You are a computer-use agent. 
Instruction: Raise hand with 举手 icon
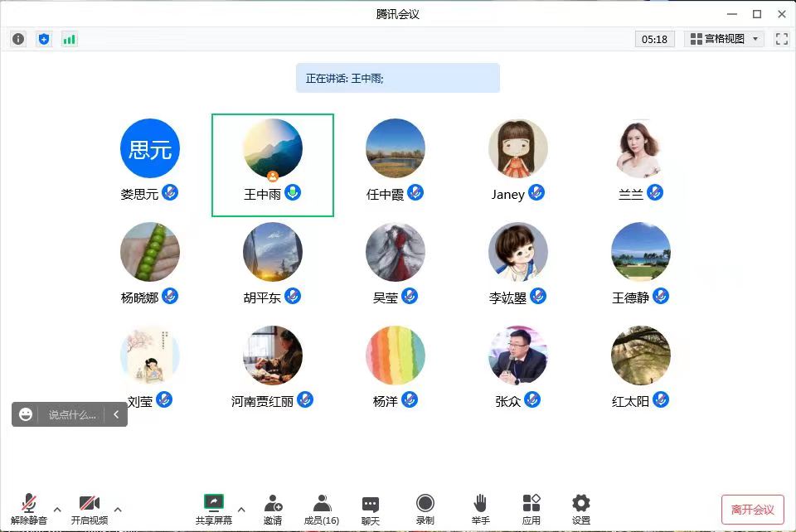(x=480, y=508)
